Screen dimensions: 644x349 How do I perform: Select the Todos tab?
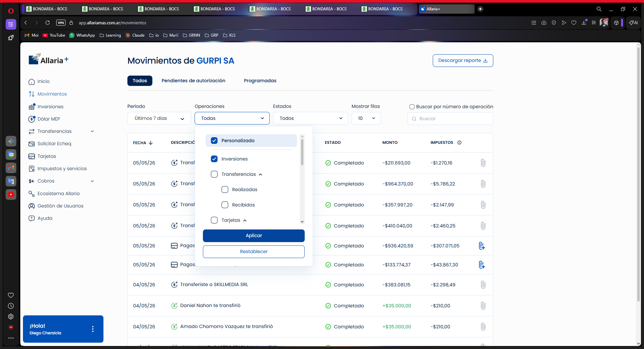click(140, 81)
